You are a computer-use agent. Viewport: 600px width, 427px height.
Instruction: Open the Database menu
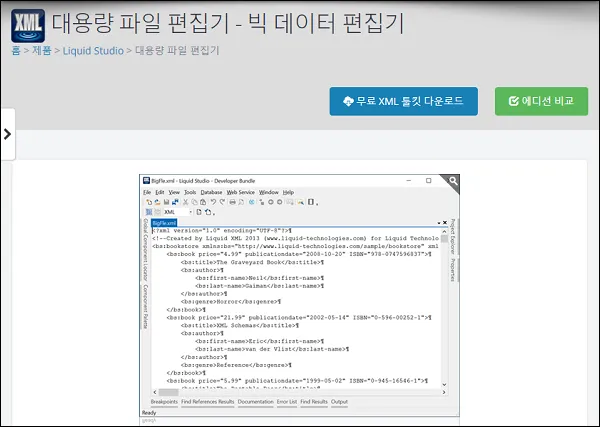click(211, 192)
